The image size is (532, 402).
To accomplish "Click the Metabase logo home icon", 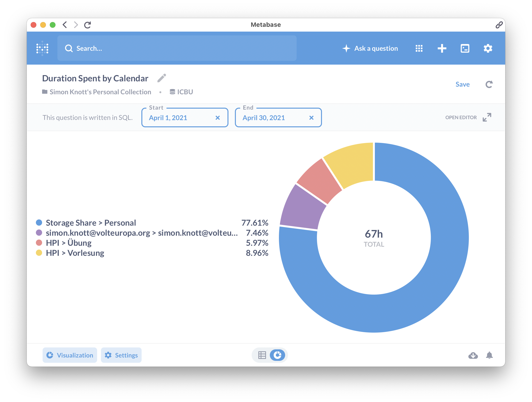I will (42, 48).
